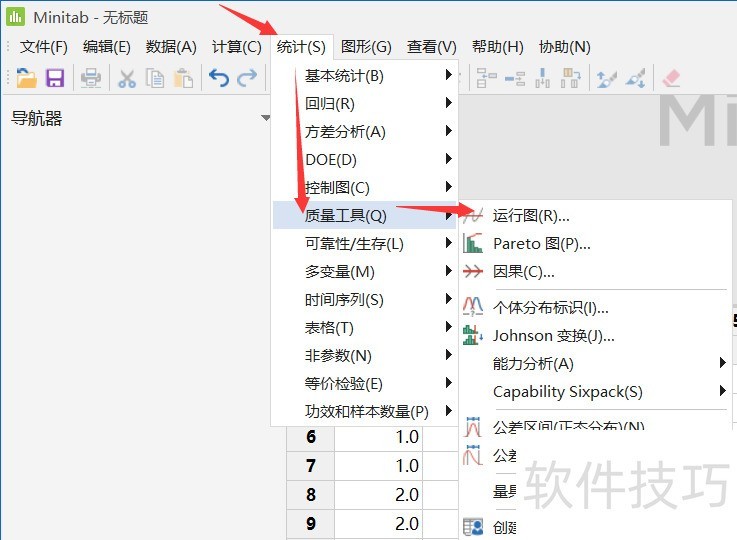Open the 计算(C) menu
Viewport: 737px width, 540px height.
pyautogui.click(x=236, y=47)
